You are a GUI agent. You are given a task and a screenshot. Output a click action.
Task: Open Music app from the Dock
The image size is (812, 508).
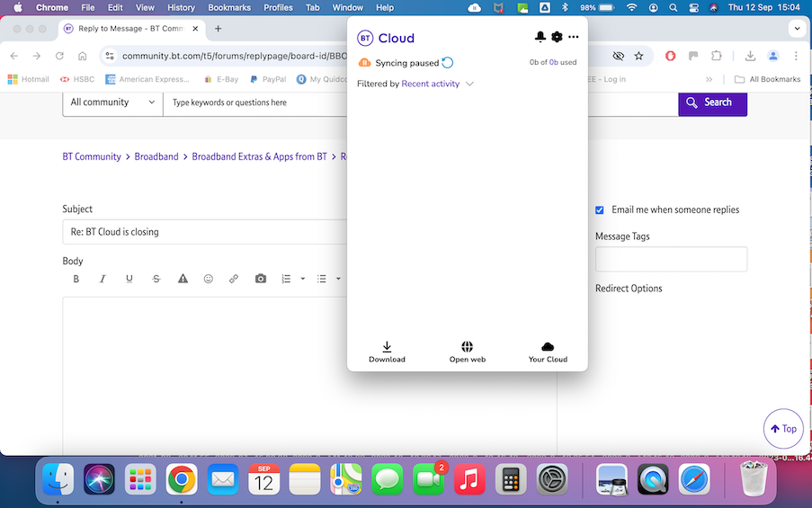469,479
